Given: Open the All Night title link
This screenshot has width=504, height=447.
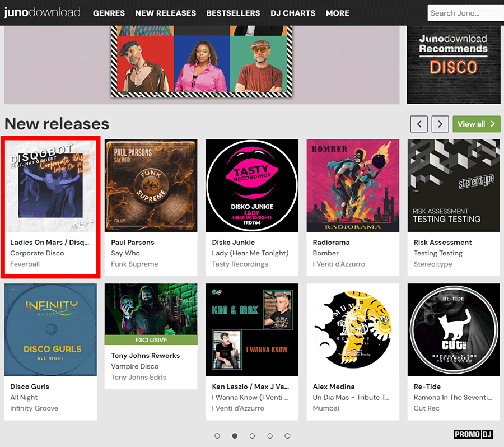Looking at the screenshot, I should [24, 398].
